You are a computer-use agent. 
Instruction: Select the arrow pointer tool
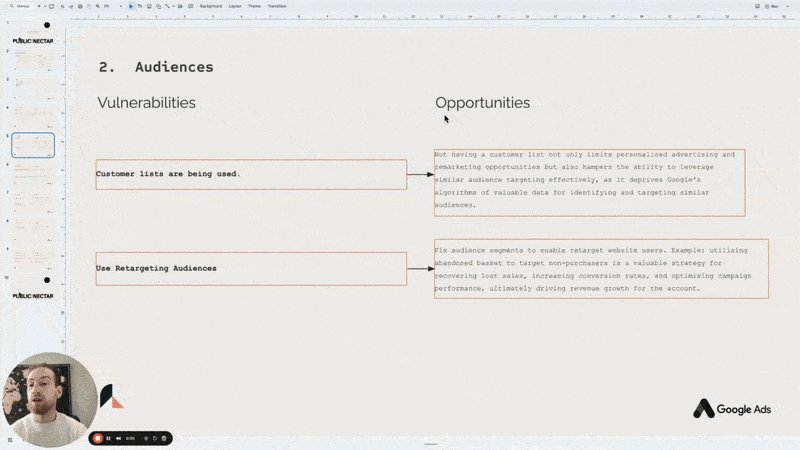coord(131,6)
